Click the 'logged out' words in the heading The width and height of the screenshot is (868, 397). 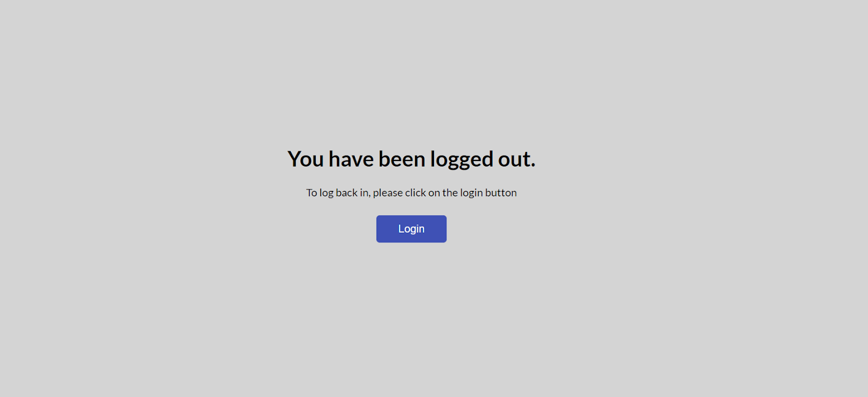click(483, 159)
